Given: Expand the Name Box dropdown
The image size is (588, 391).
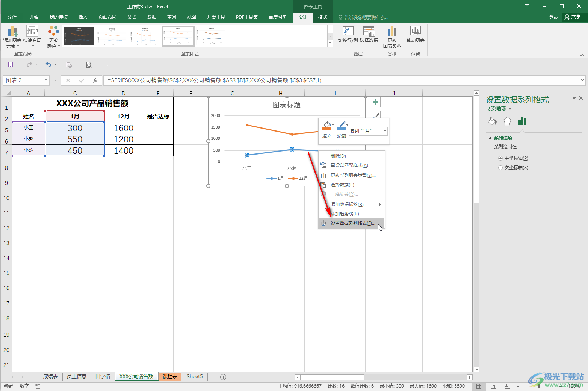Looking at the screenshot, I should [x=46, y=80].
